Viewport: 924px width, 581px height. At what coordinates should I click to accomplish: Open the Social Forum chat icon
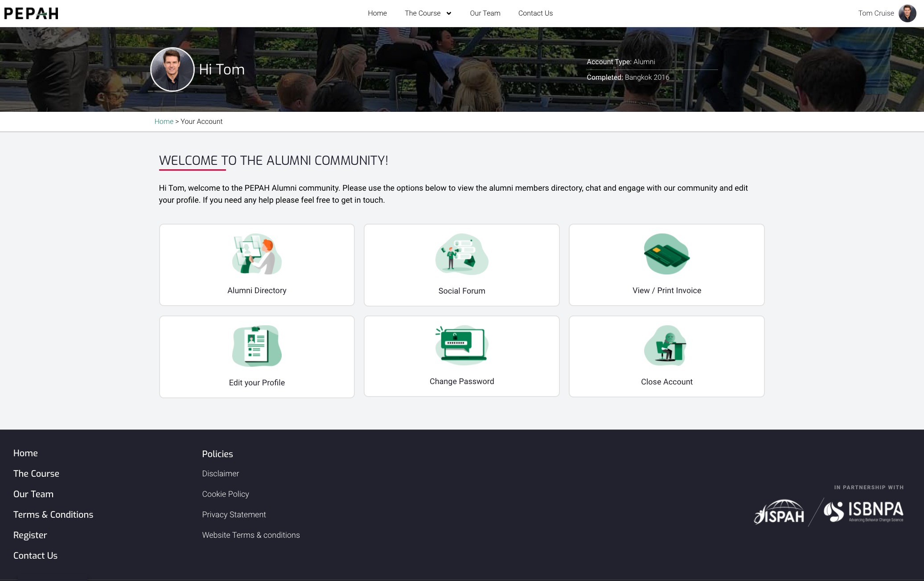[461, 254]
